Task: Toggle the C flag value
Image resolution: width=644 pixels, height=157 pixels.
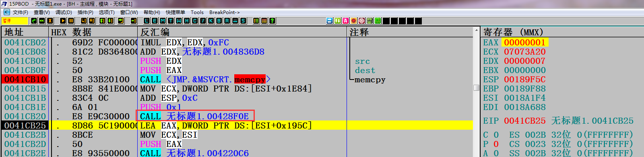Action: pos(496,135)
